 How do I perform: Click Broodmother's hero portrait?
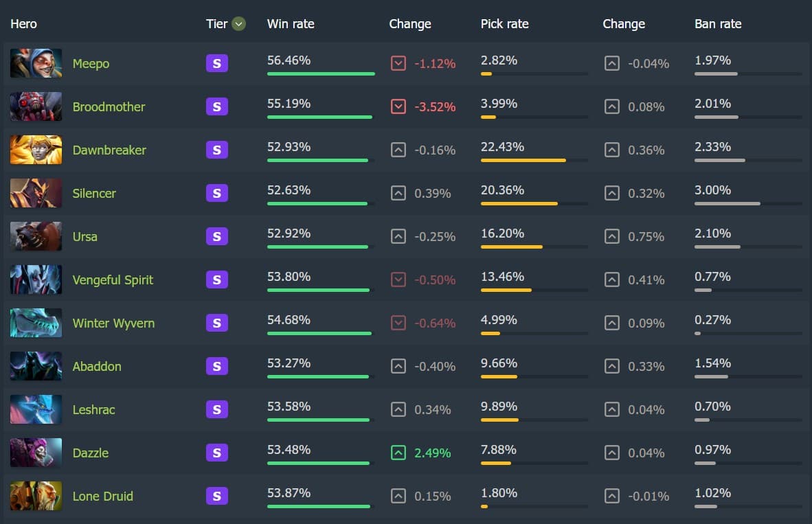[36, 106]
